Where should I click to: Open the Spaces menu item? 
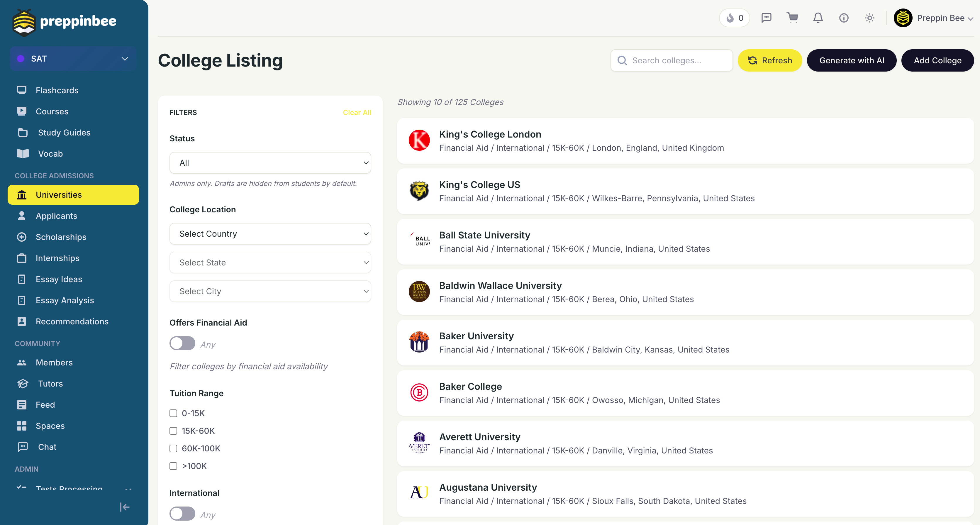(73, 426)
